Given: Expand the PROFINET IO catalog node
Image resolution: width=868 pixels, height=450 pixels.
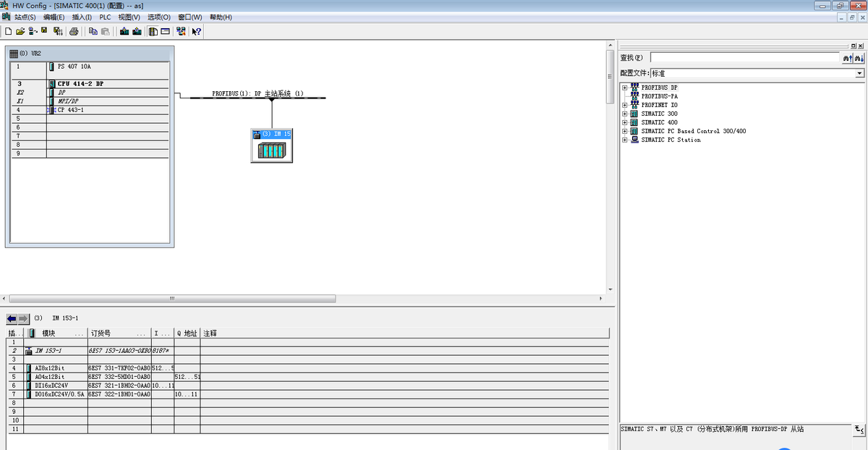Looking at the screenshot, I should (625, 105).
